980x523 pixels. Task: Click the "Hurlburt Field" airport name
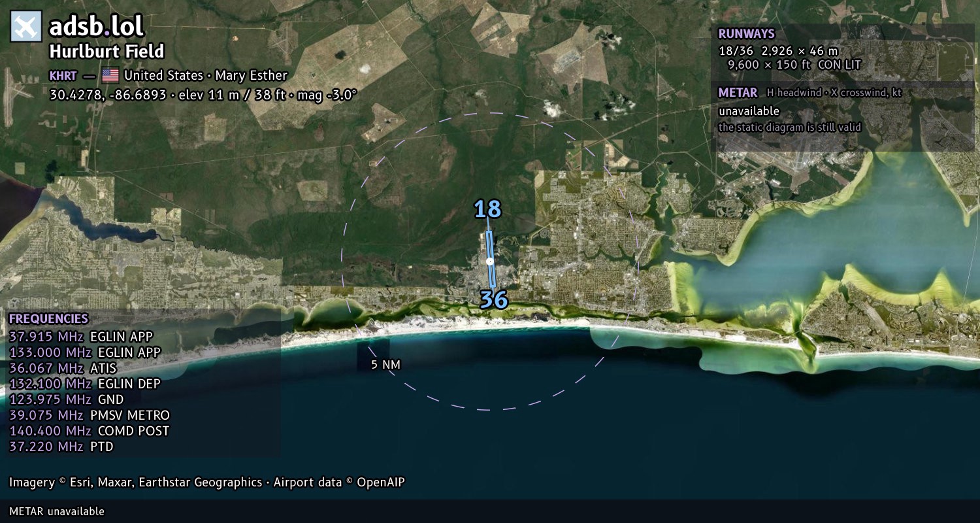pos(107,52)
